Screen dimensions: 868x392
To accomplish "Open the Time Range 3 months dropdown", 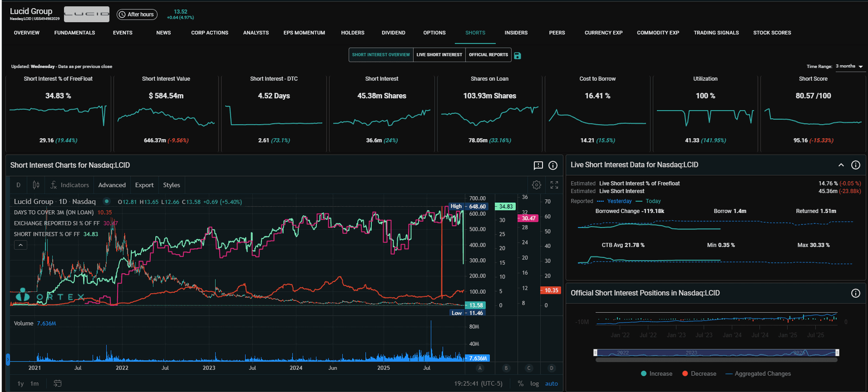I will tap(850, 66).
